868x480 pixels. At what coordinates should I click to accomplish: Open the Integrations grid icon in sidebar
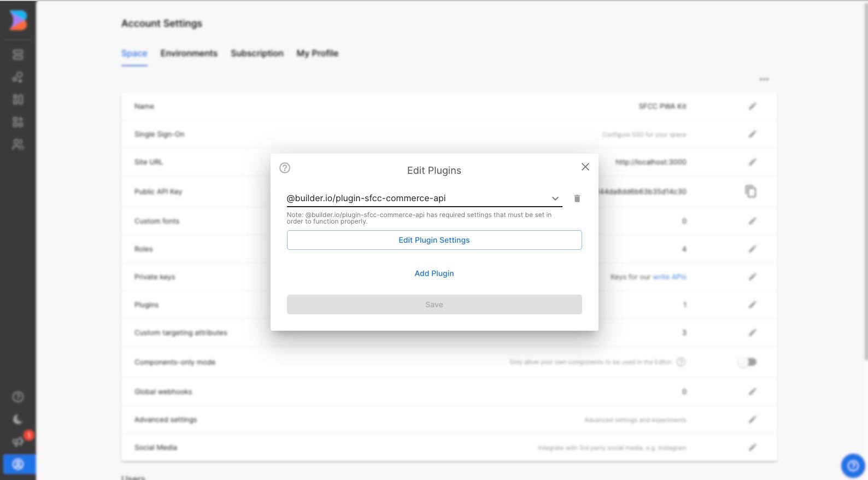[18, 122]
